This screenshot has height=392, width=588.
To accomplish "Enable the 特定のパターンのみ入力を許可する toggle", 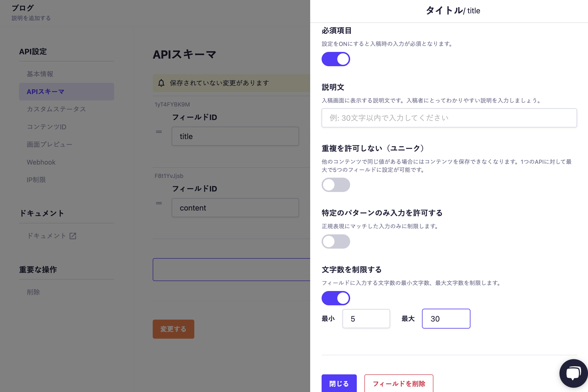I will 336,241.
